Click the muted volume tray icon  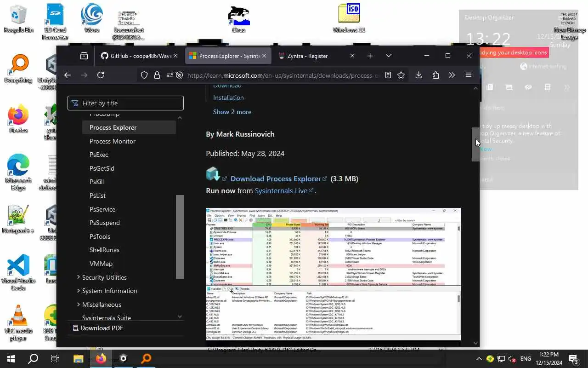pyautogui.click(x=512, y=359)
